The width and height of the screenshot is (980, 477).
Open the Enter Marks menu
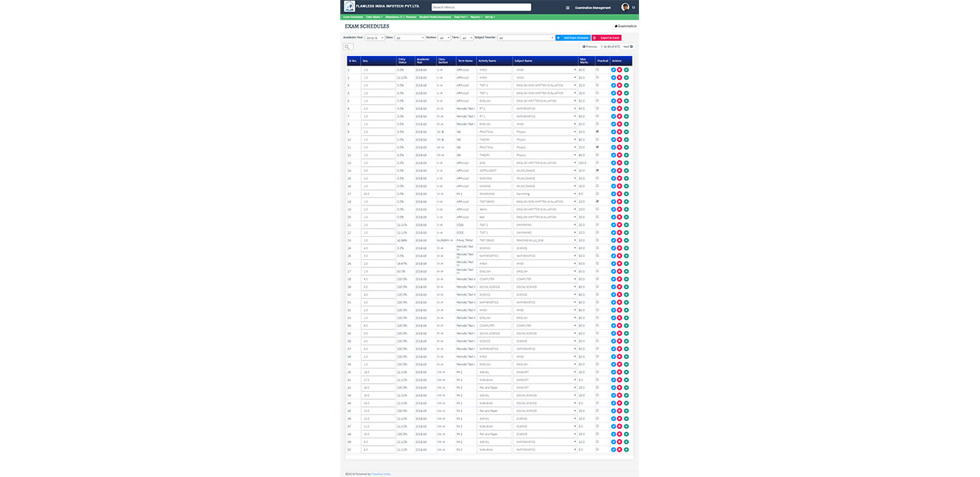click(x=373, y=17)
